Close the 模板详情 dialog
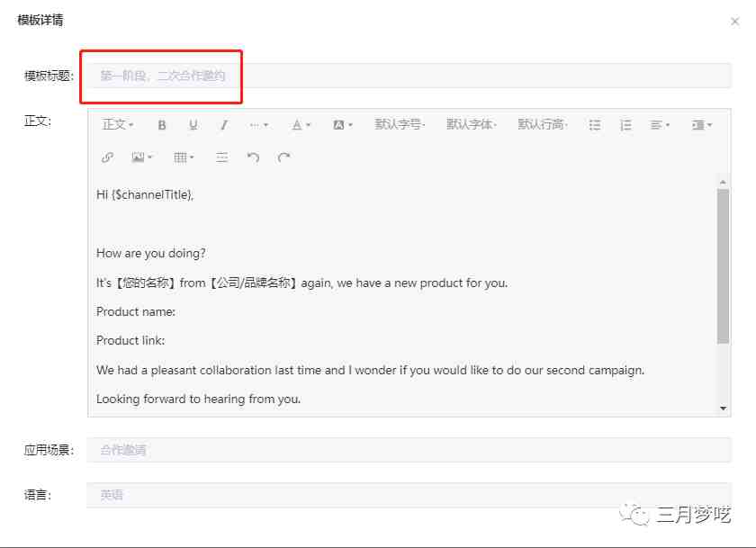Viewport: 756px width, 548px height. 734,22
